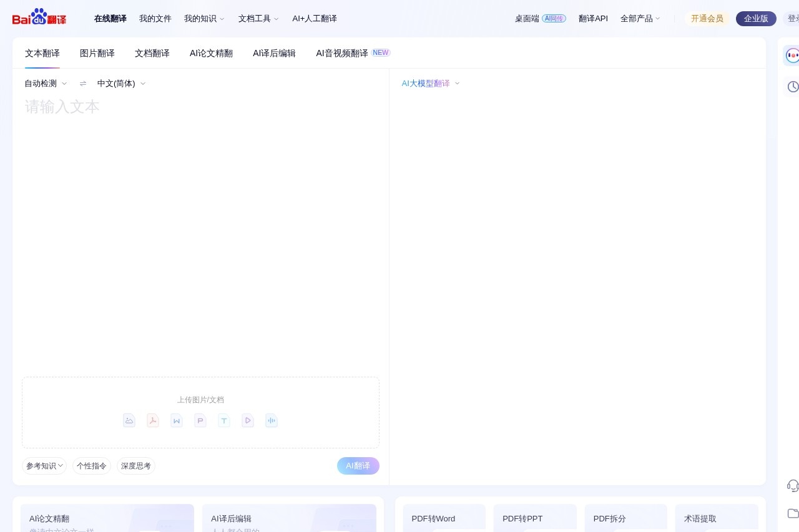Switch to the 图片翻译 tab
This screenshot has width=799, height=532.
(97, 53)
